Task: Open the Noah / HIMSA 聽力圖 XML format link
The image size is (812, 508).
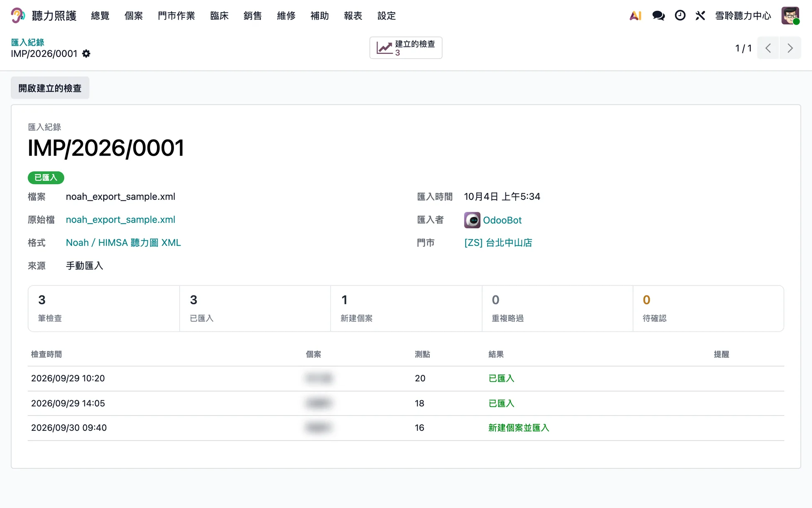Action: (x=123, y=243)
